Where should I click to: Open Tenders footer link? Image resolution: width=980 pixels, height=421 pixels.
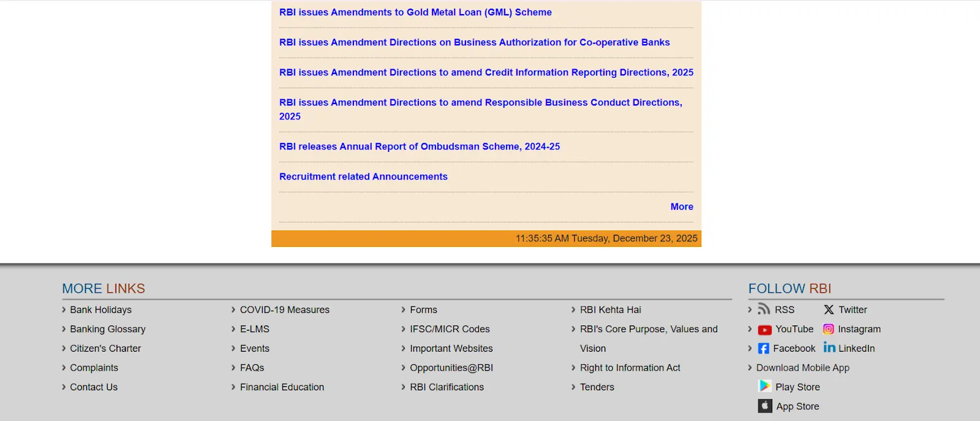pos(597,387)
